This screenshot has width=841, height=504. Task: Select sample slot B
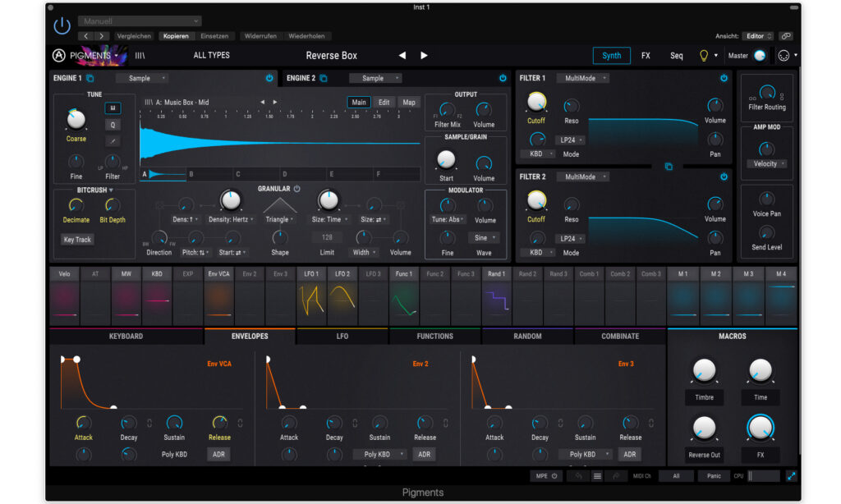tap(209, 174)
